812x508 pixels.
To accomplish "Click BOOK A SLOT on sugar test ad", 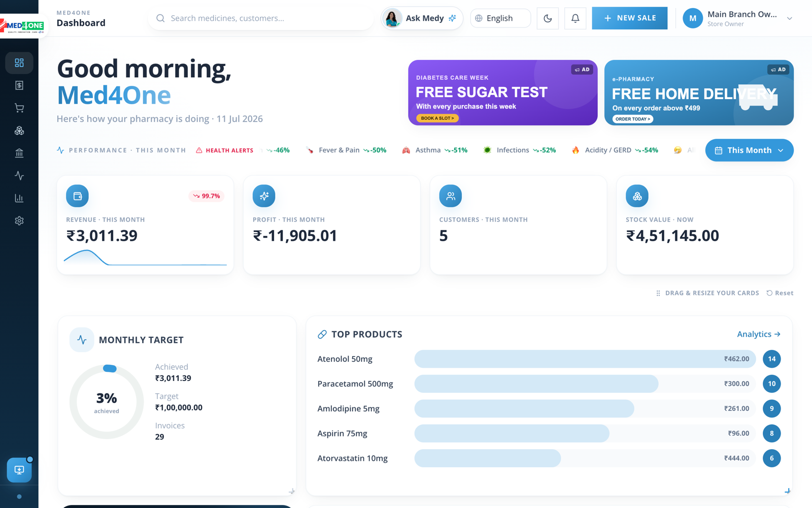I will pyautogui.click(x=437, y=118).
